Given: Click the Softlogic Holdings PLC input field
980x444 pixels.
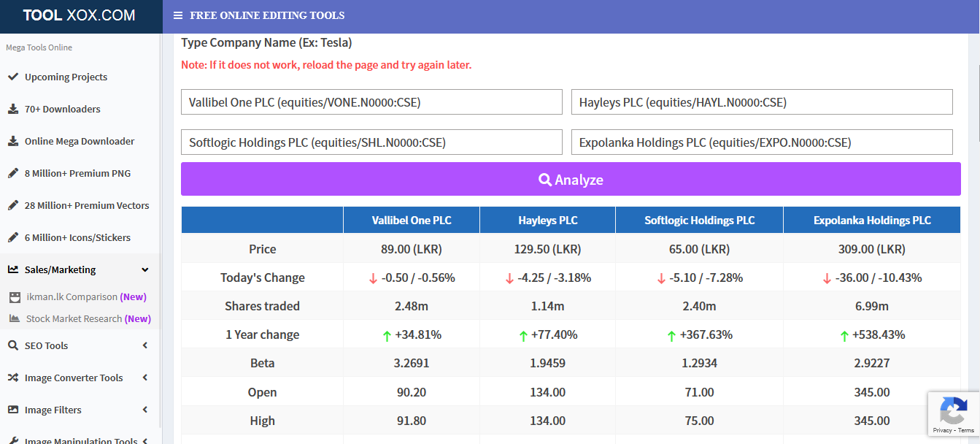Looking at the screenshot, I should coord(371,142).
